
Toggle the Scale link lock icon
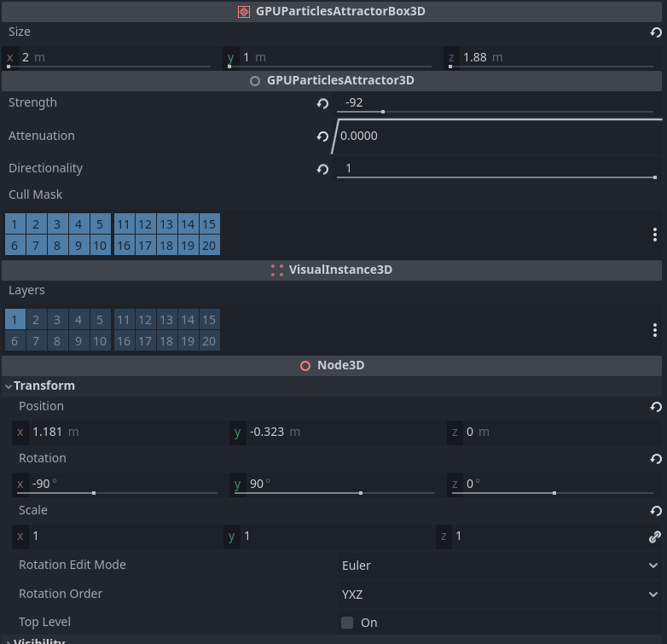(x=654, y=537)
